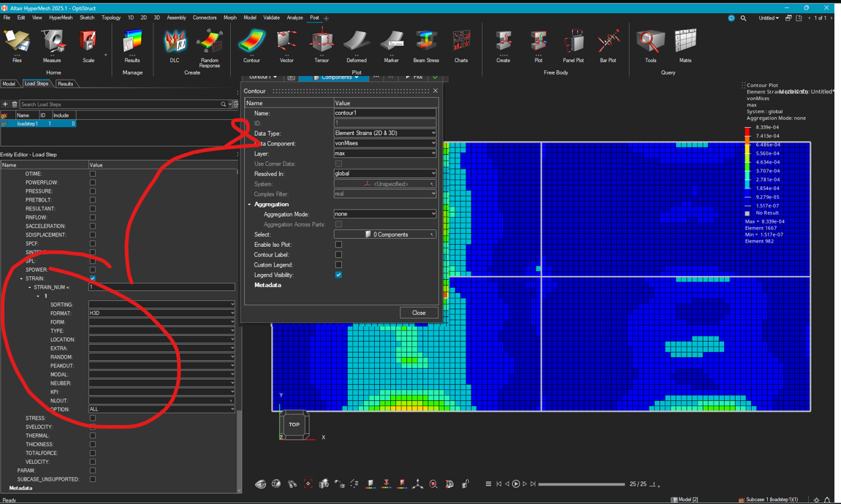
Task: Select the Contour plot tool
Action: pyautogui.click(x=251, y=46)
